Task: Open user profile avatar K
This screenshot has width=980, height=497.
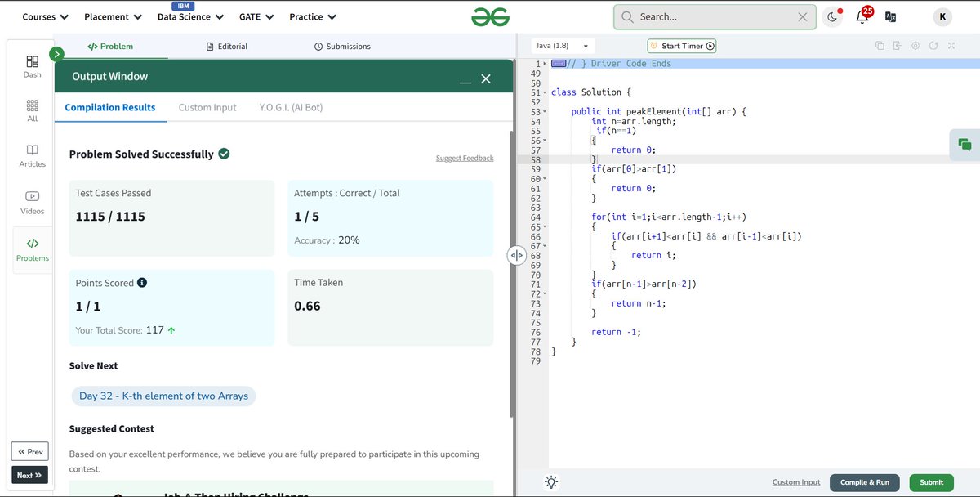Action: 943,16
